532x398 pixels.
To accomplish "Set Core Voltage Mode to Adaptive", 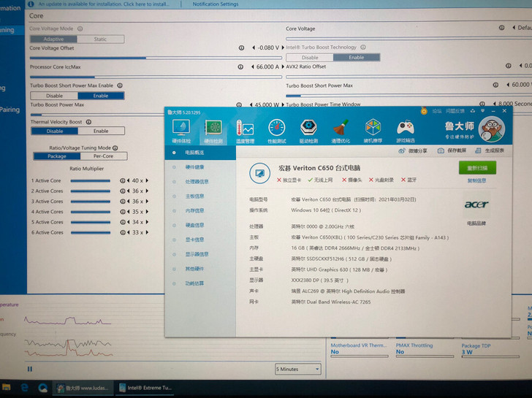I will point(54,39).
